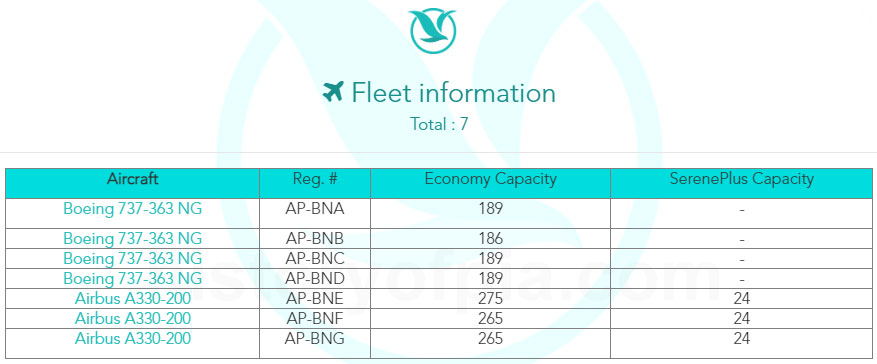Open Airbus A330-200 link for AP-BNF
This screenshot has height=364, width=877.
pyautogui.click(x=133, y=318)
